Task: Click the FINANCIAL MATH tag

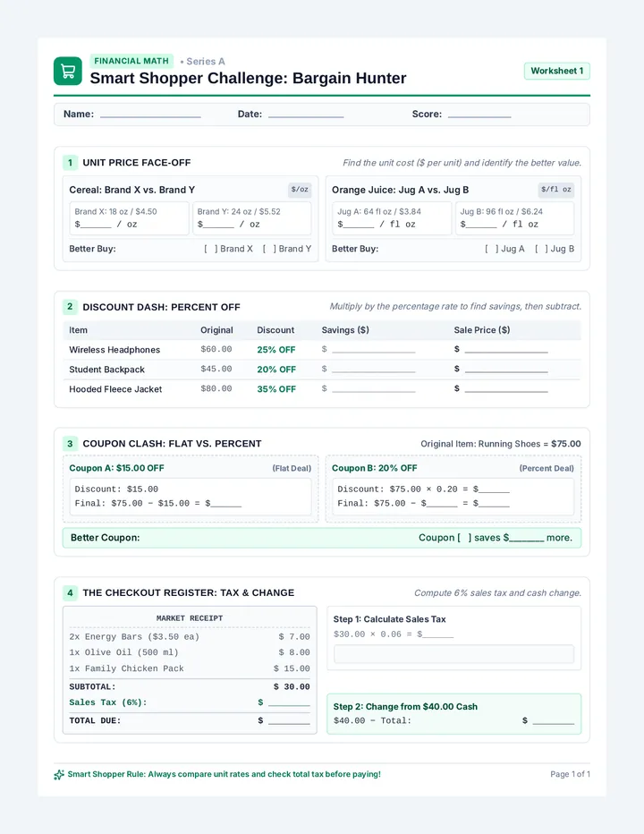Action: [131, 61]
